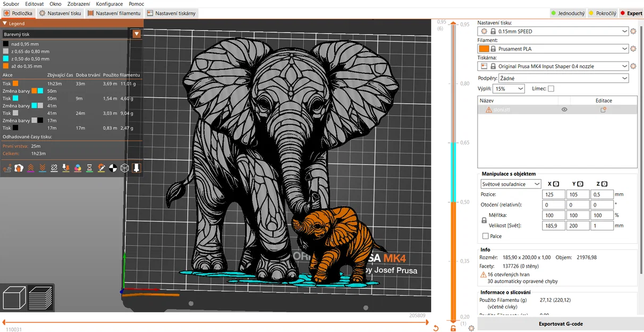Click orange filament color swatch
644x332 pixels.
coord(484,49)
